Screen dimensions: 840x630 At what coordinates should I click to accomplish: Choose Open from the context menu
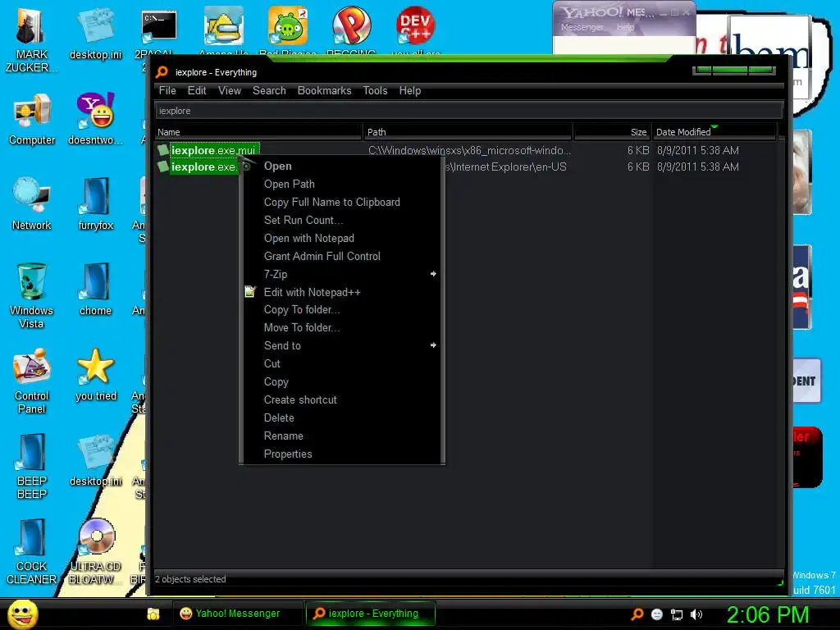(x=342, y=166)
